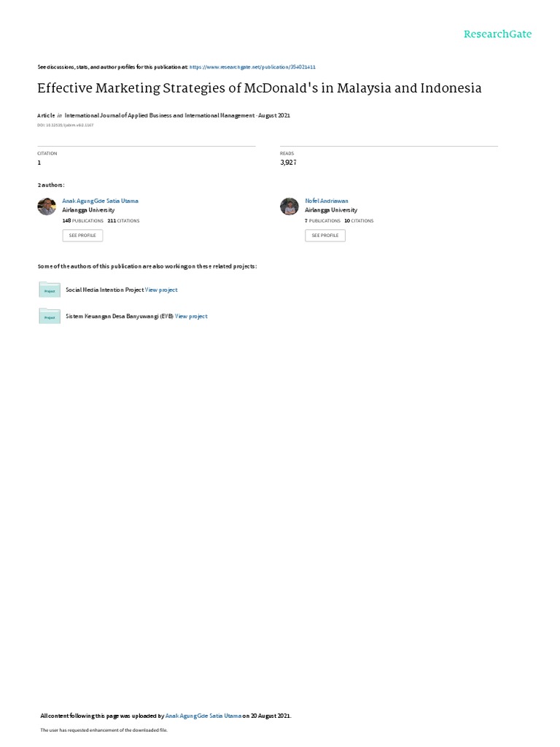Viewport: 560px width, 747px height.
Task: Click the ResearchGate logo
Action: click(x=497, y=34)
